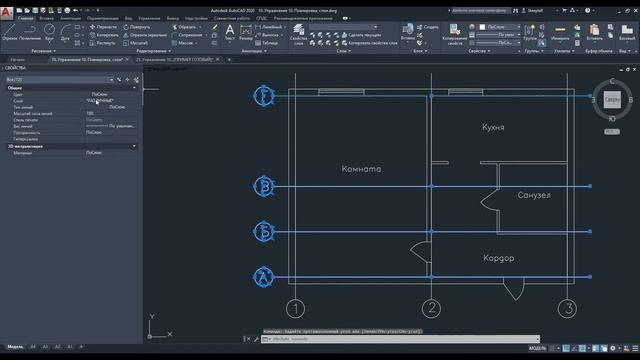Open the Вид (View) ribbon tab
Screen dimensions: 640x360
(129, 18)
